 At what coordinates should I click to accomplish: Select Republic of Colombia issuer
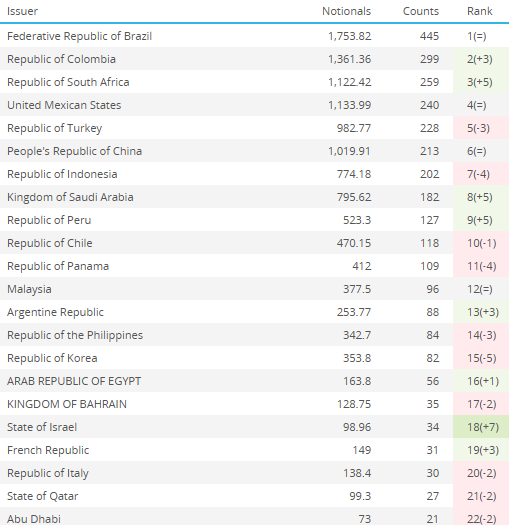(61, 59)
